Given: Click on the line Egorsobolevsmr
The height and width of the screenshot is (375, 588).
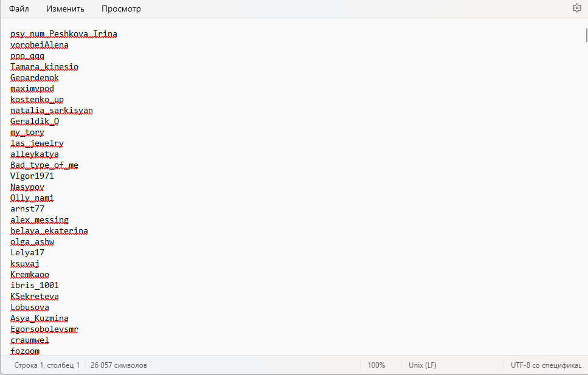Looking at the screenshot, I should [x=44, y=329].
